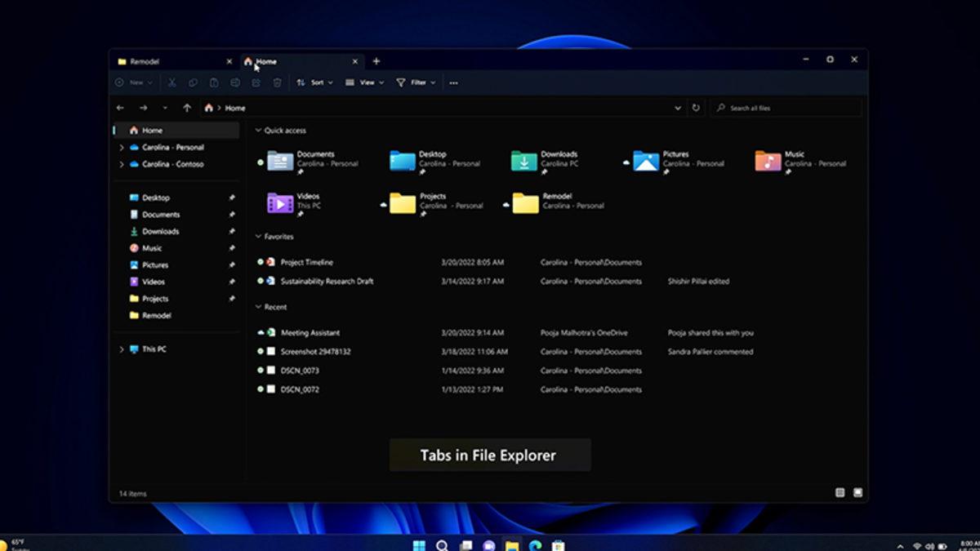Switch to details view via status bar icon

[x=840, y=492]
